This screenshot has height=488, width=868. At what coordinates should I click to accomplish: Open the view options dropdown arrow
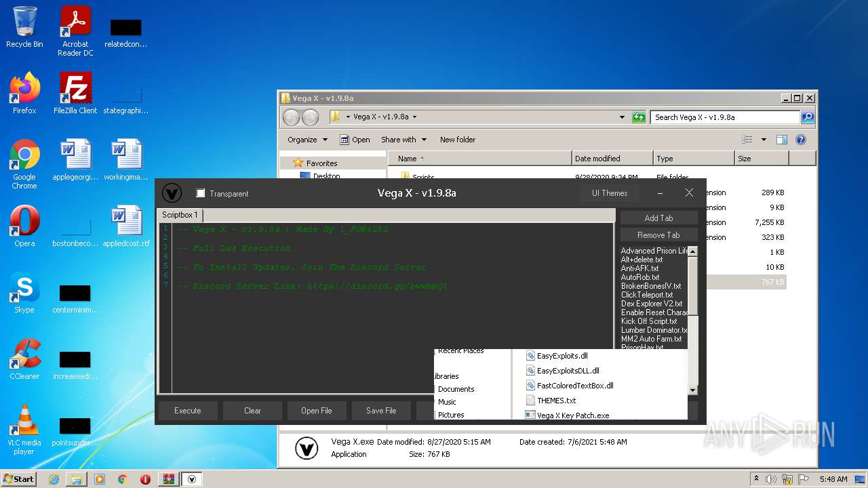pos(764,140)
